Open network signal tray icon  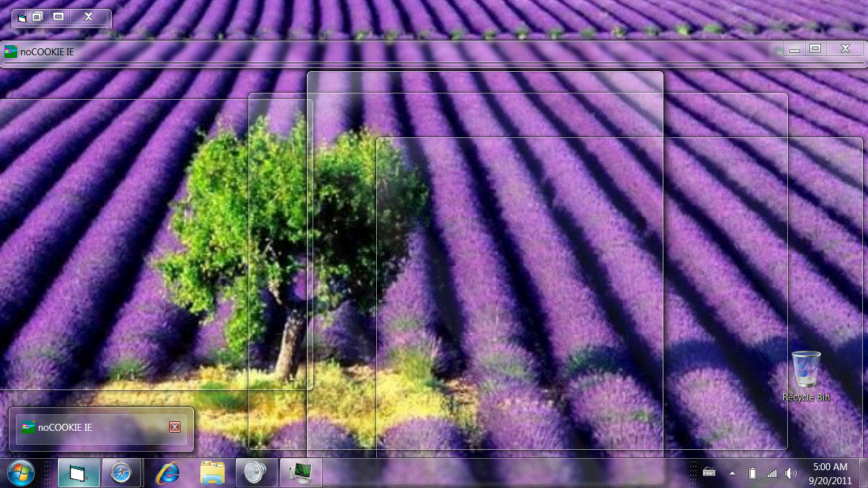(771, 473)
